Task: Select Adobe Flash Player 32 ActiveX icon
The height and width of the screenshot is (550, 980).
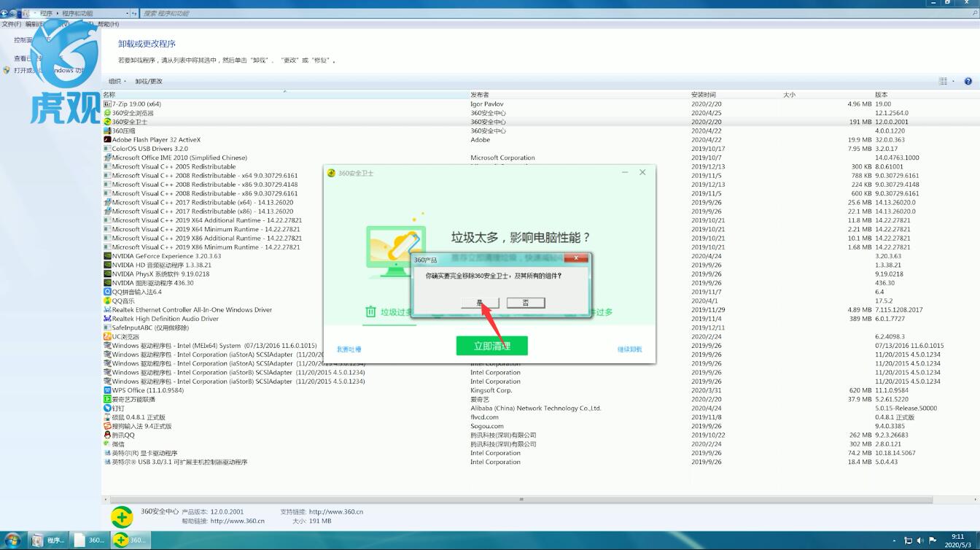Action: tap(107, 139)
